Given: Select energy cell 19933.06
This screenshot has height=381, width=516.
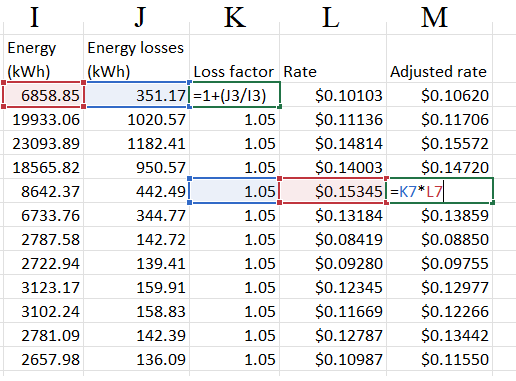Looking at the screenshot, I should pyautogui.click(x=43, y=119).
